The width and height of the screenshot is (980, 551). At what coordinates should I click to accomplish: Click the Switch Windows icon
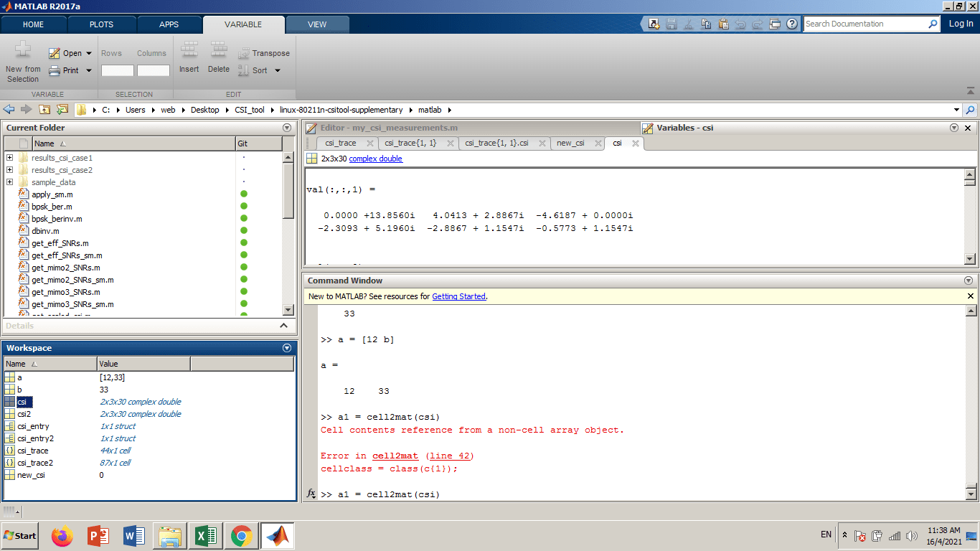(x=775, y=24)
